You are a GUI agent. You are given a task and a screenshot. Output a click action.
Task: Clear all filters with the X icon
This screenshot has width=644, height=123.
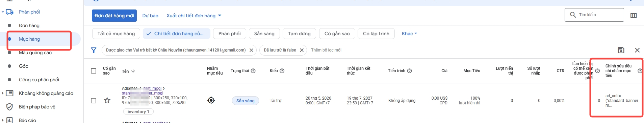click(x=637, y=50)
